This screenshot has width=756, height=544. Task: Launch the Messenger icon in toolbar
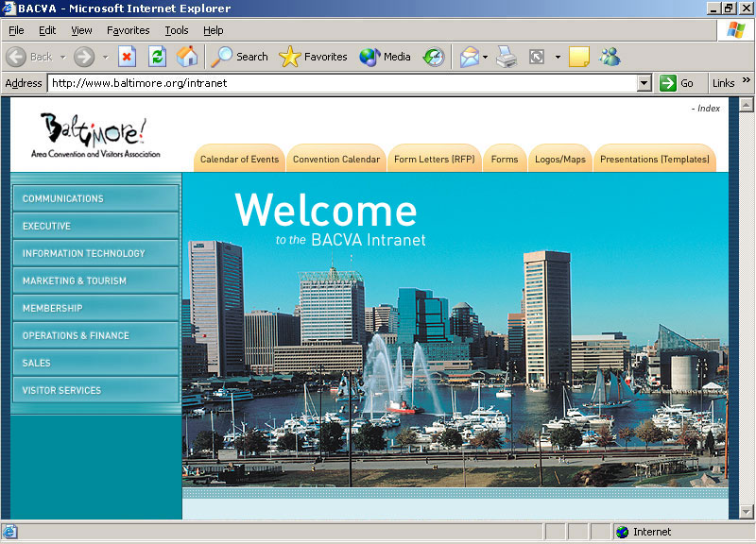pos(610,57)
